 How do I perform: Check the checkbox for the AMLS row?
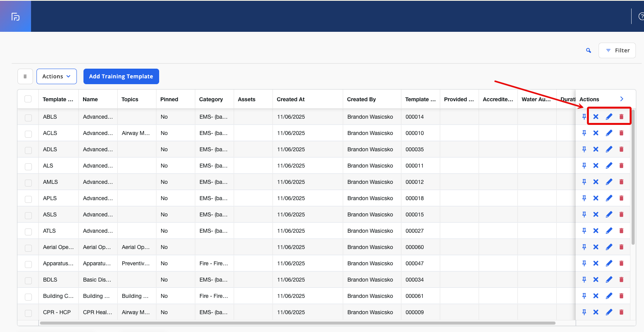tap(28, 182)
